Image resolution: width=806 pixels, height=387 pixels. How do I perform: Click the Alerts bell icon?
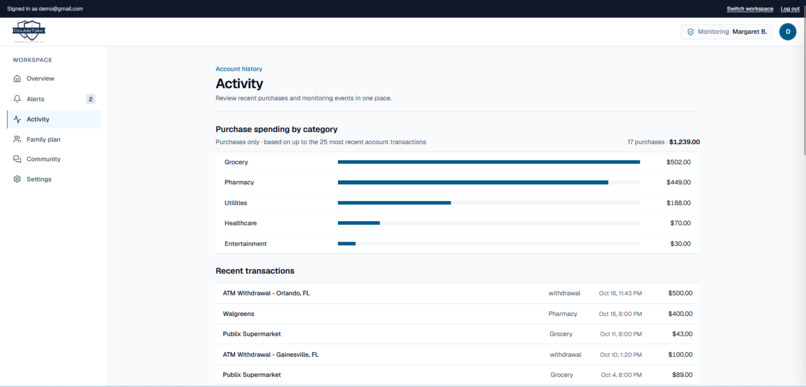click(17, 99)
